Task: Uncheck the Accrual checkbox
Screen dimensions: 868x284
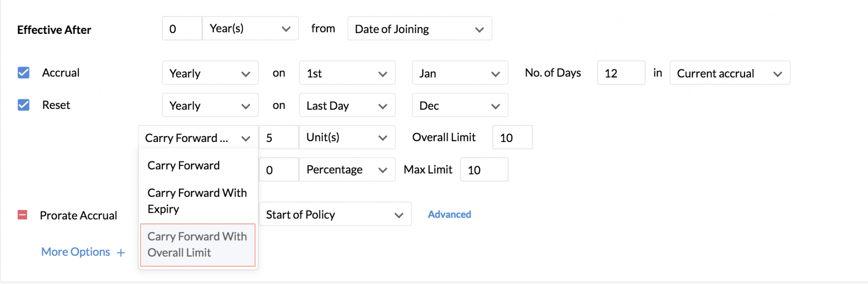Action: coord(23,73)
